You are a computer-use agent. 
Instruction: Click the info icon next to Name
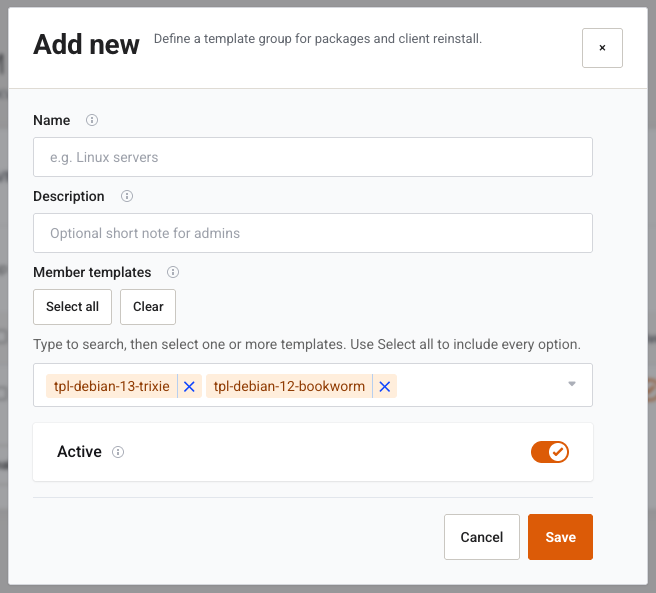[92, 120]
